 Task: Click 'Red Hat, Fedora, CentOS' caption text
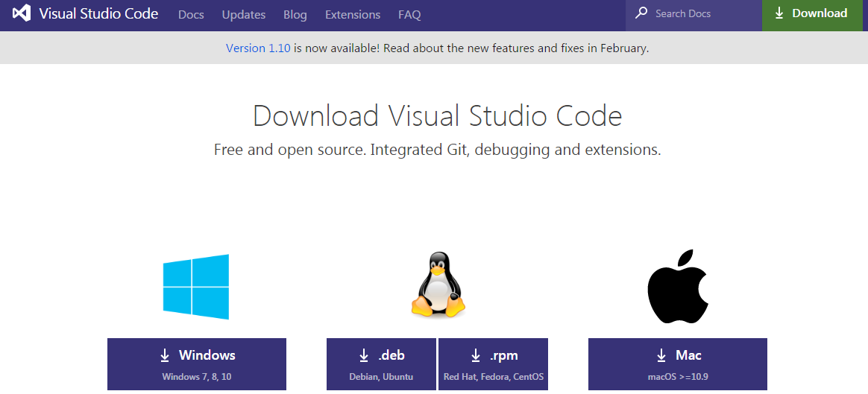[493, 377]
